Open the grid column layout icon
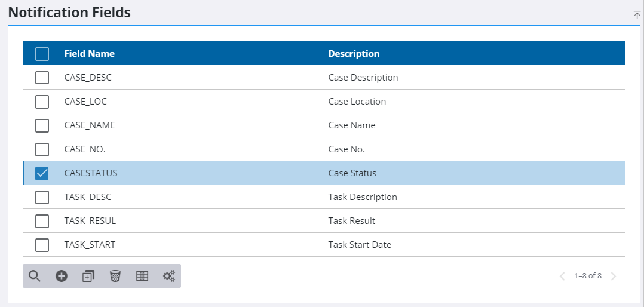 tap(142, 276)
